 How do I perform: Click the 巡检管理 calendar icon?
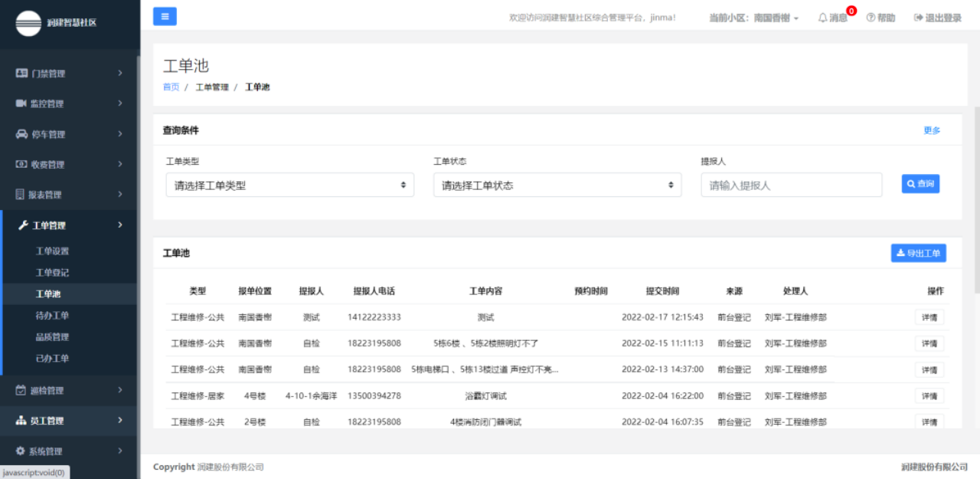(x=21, y=390)
